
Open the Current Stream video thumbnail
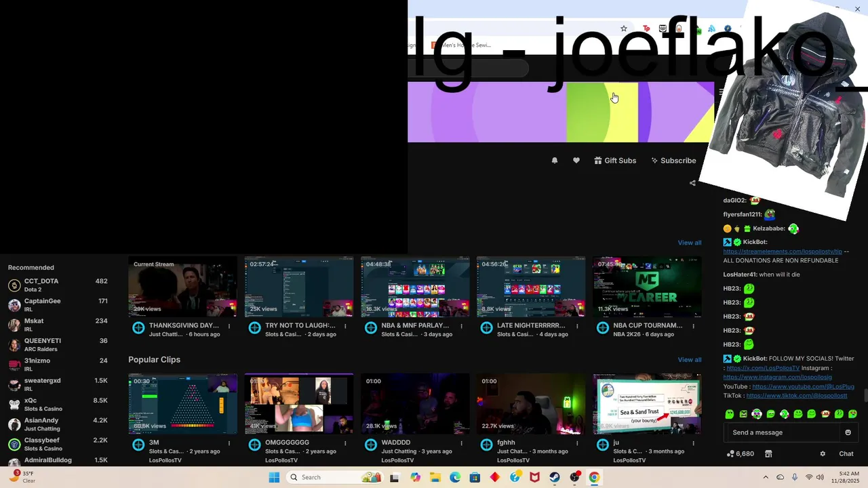tap(183, 287)
